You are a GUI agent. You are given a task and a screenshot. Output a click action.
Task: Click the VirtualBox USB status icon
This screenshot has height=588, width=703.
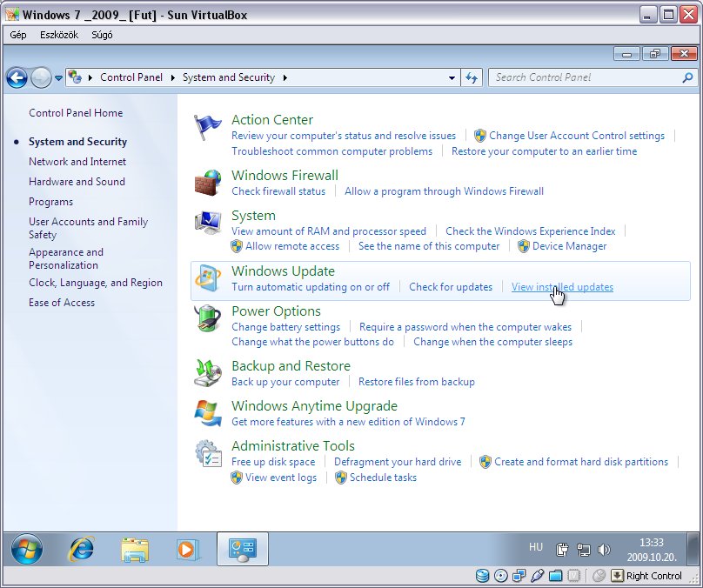coord(538,576)
